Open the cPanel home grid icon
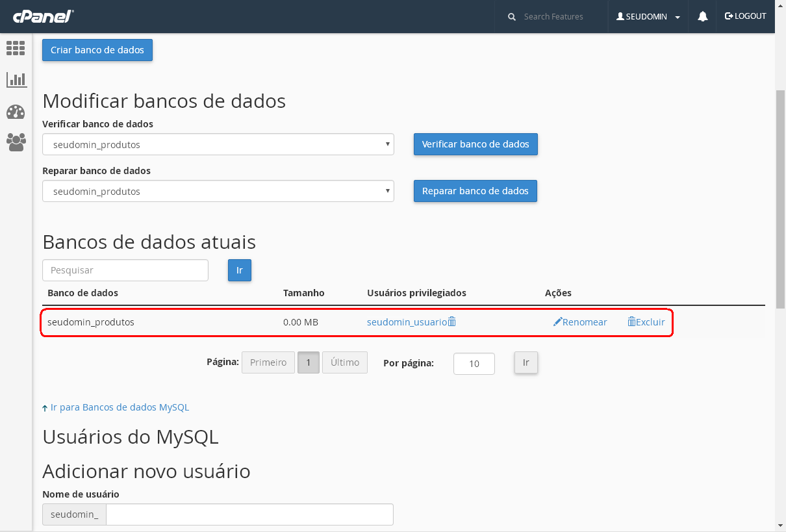 tap(16, 47)
